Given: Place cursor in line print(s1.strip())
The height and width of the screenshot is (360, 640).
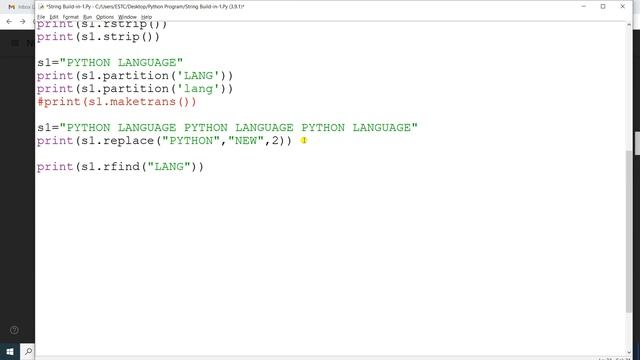Looking at the screenshot, I should click(x=98, y=37).
